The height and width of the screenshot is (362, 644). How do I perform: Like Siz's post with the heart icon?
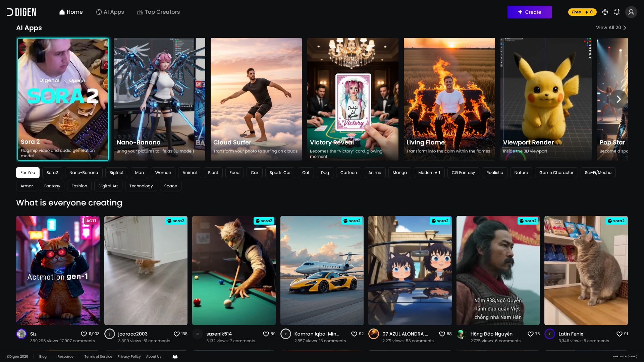84,334
